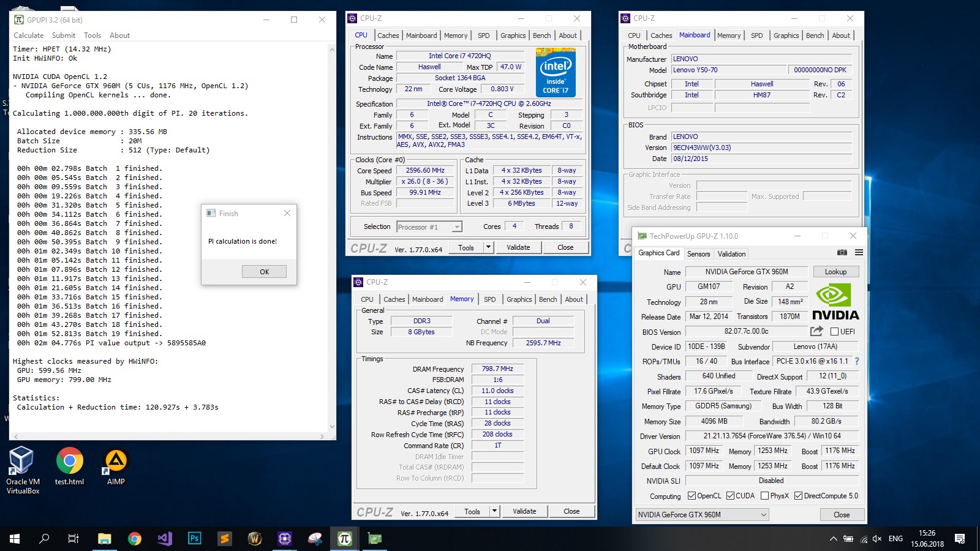Toggle OpenCL computing checkbox
Screen dimensions: 980x551
(x=692, y=496)
